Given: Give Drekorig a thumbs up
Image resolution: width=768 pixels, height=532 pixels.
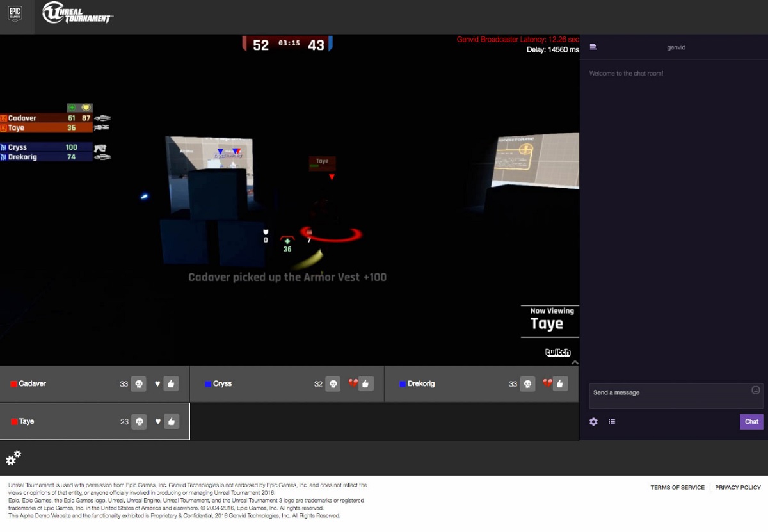Looking at the screenshot, I should click(561, 384).
